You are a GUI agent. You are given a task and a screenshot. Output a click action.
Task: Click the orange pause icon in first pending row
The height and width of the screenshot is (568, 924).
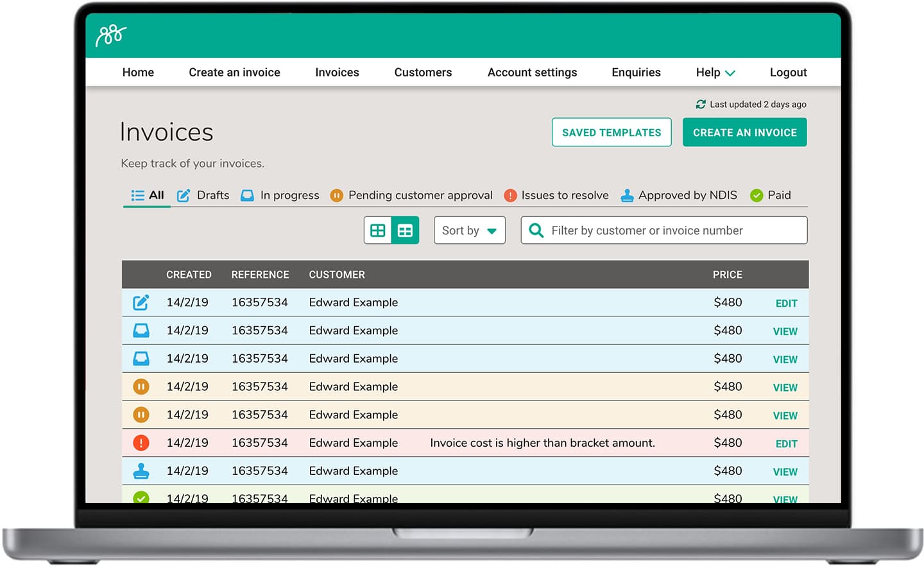(141, 387)
